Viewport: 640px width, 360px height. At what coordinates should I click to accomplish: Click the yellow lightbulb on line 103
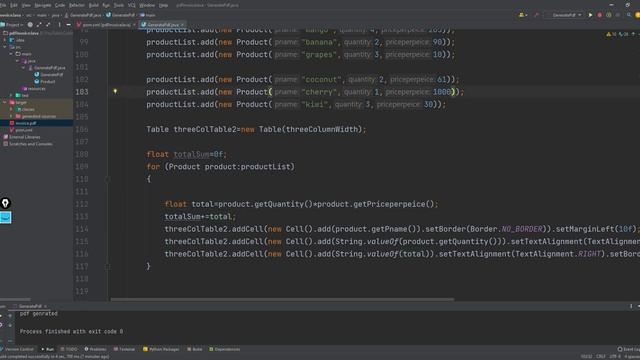click(115, 91)
